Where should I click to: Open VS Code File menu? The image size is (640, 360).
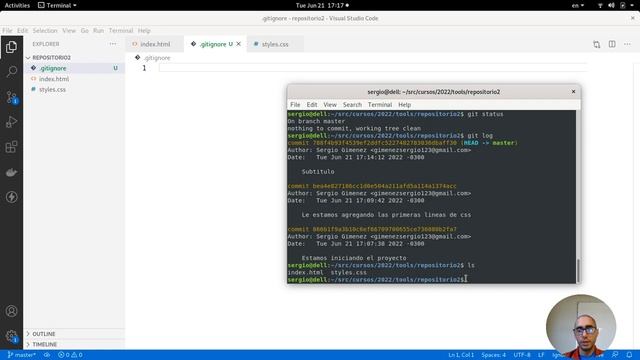click(7, 31)
